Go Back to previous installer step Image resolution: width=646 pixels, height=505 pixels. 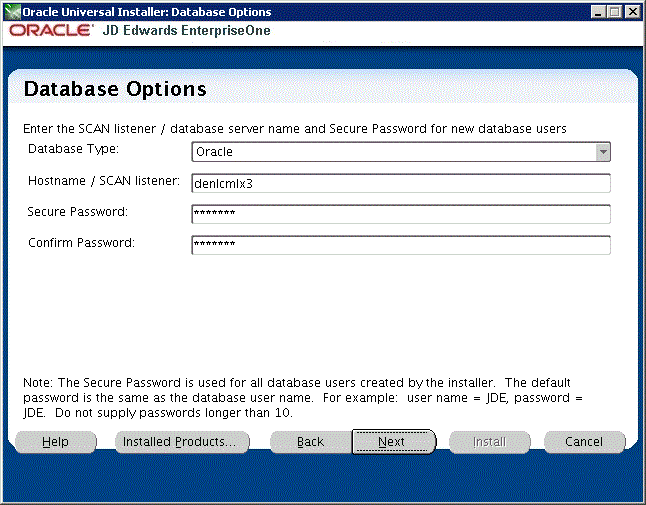point(310,442)
